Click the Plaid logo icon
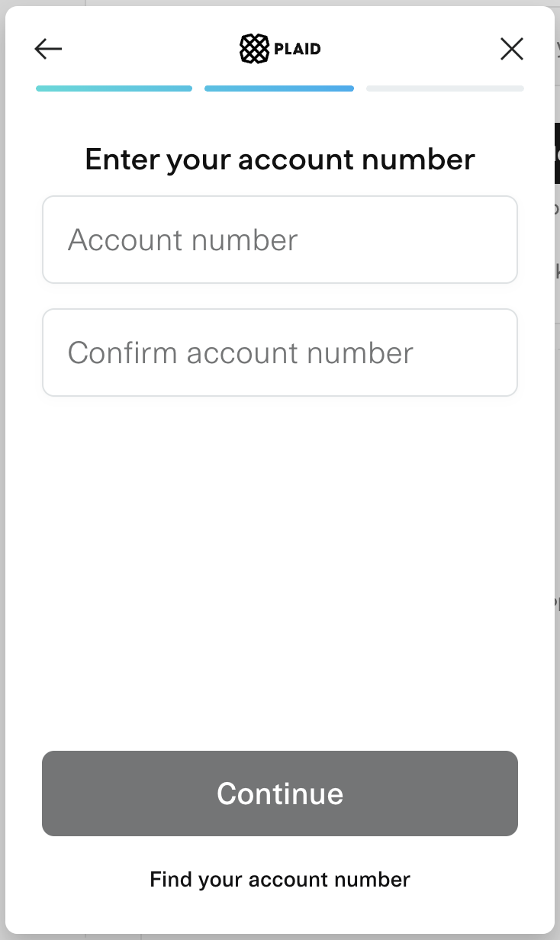 (x=254, y=49)
